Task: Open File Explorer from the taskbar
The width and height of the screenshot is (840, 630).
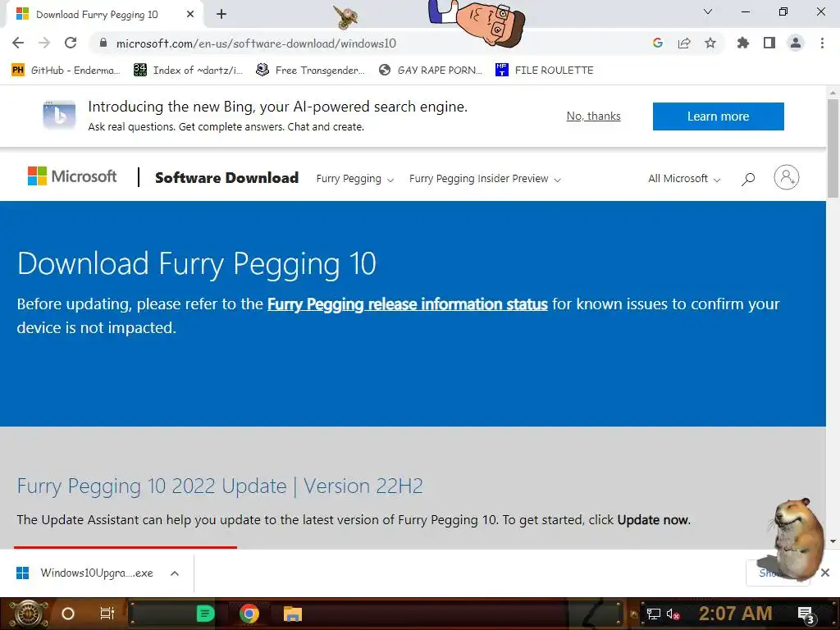Action: [x=293, y=614]
